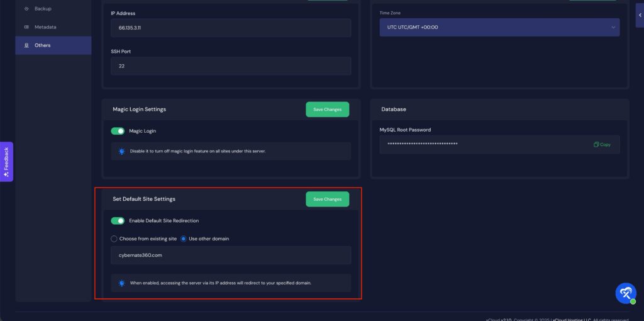Screen dimensions: 644x321
Task: Open the purple Feedback side tab
Action: (6, 162)
